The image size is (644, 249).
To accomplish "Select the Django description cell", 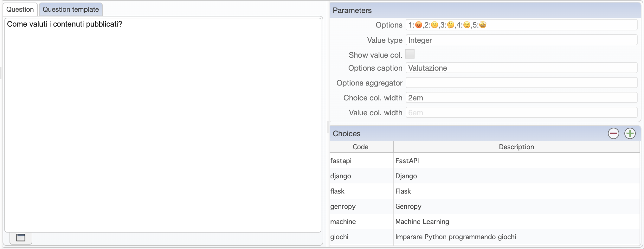I will tap(516, 176).
